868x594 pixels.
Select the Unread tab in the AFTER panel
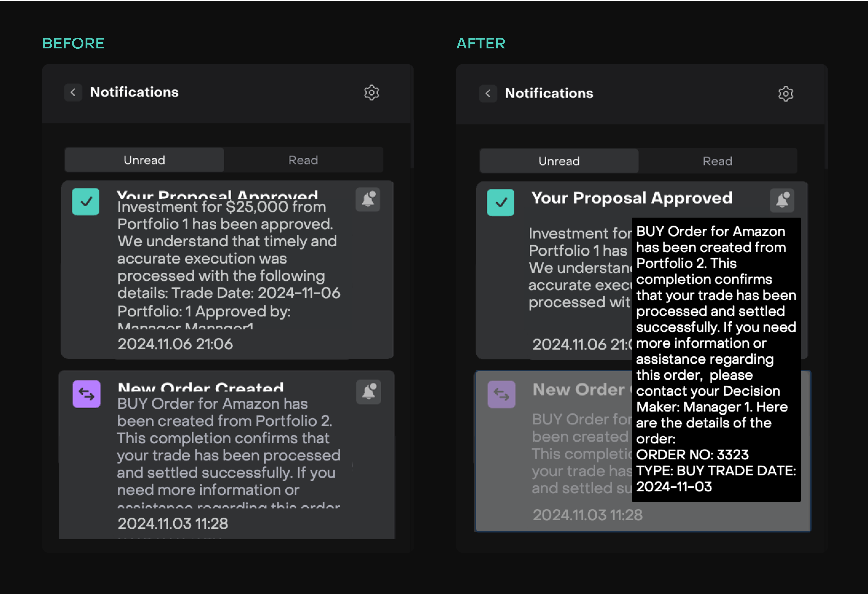[x=559, y=161]
